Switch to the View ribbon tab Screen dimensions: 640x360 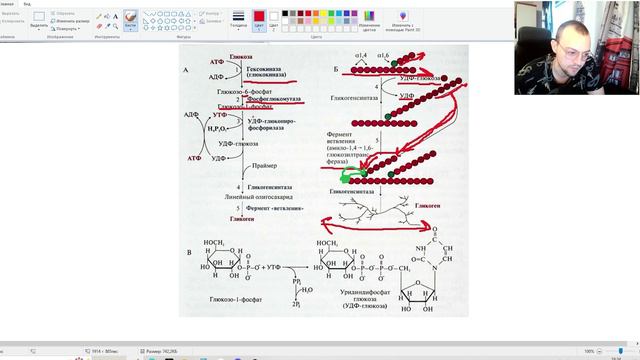point(27,4)
